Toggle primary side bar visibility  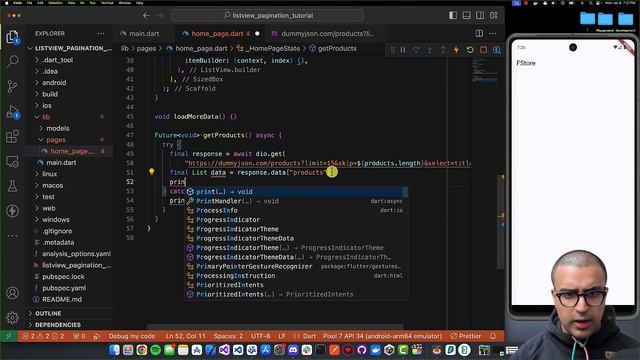[x=453, y=16]
